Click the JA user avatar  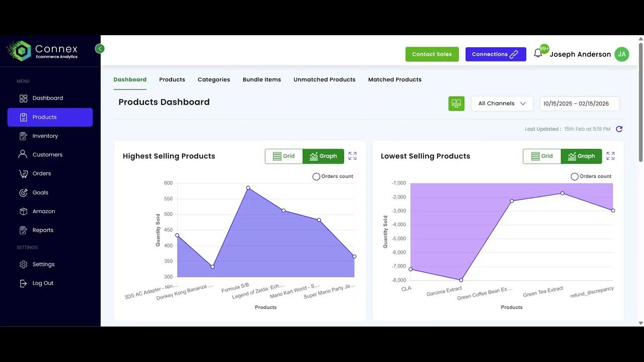[622, 54]
